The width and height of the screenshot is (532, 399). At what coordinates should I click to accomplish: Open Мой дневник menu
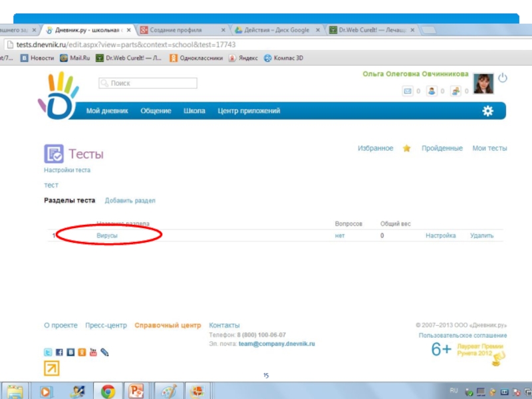[107, 111]
